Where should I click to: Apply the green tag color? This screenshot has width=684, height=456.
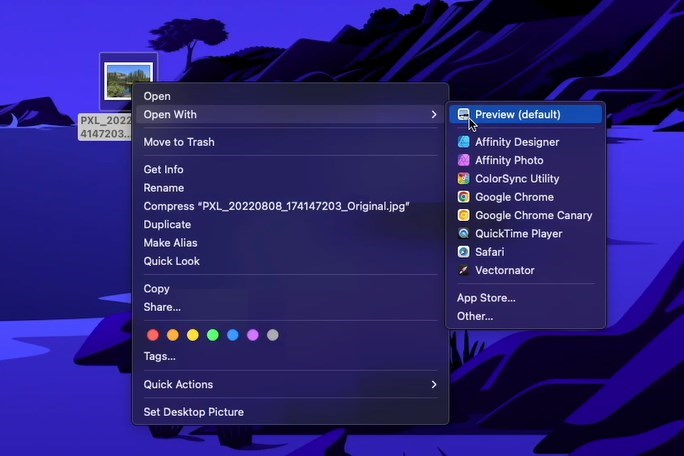[213, 335]
